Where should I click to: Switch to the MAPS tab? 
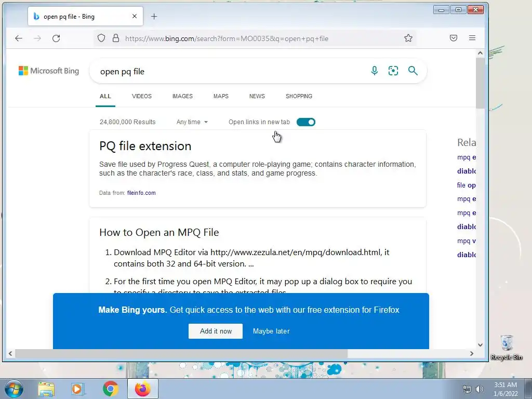pos(221,96)
